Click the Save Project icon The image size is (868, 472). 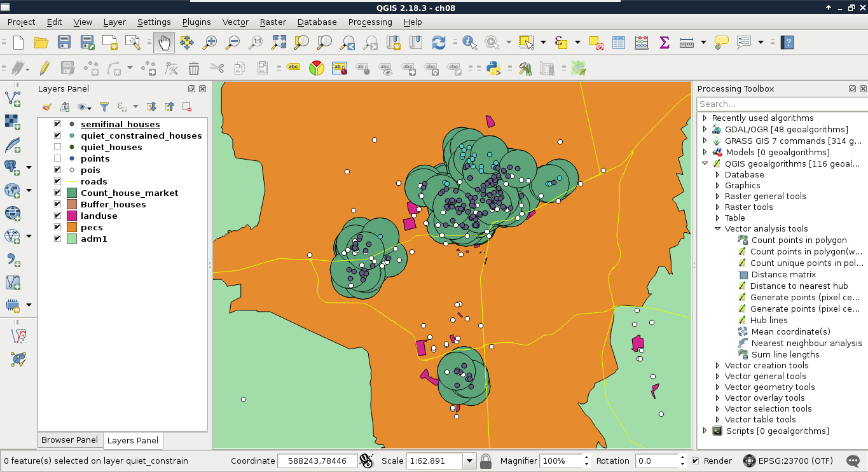pos(64,43)
